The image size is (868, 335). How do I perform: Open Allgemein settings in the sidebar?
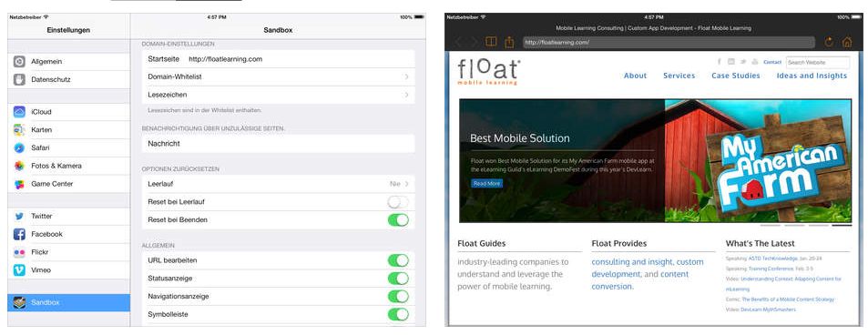coord(68,62)
